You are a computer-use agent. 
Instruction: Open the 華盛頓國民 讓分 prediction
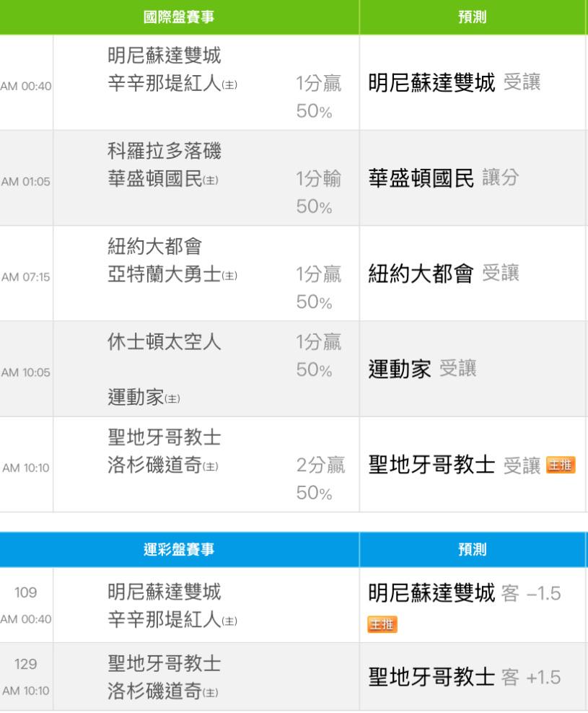click(x=444, y=178)
